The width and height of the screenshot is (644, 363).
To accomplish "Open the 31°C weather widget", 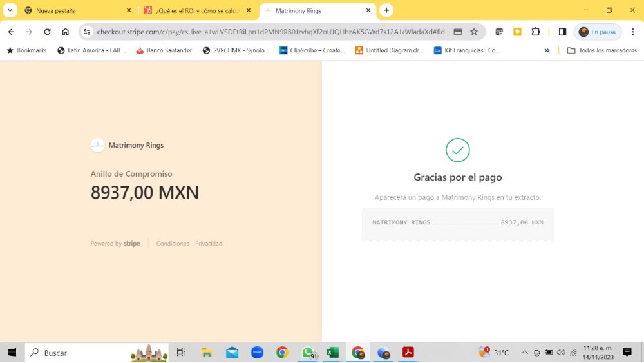I will click(494, 352).
